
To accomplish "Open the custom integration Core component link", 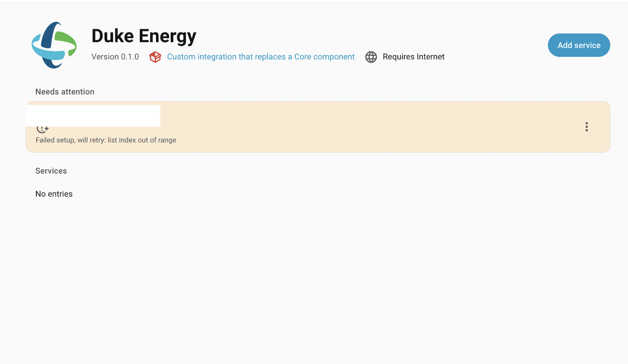I will [x=261, y=57].
